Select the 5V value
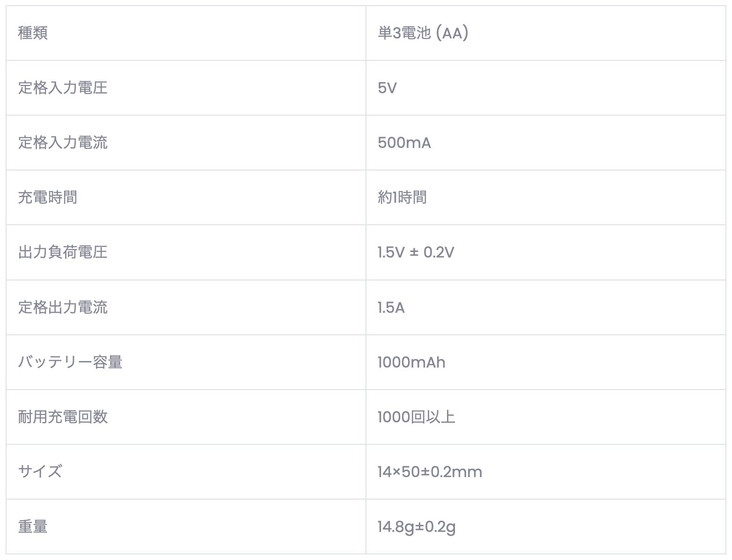This screenshot has width=732, height=560. click(387, 88)
